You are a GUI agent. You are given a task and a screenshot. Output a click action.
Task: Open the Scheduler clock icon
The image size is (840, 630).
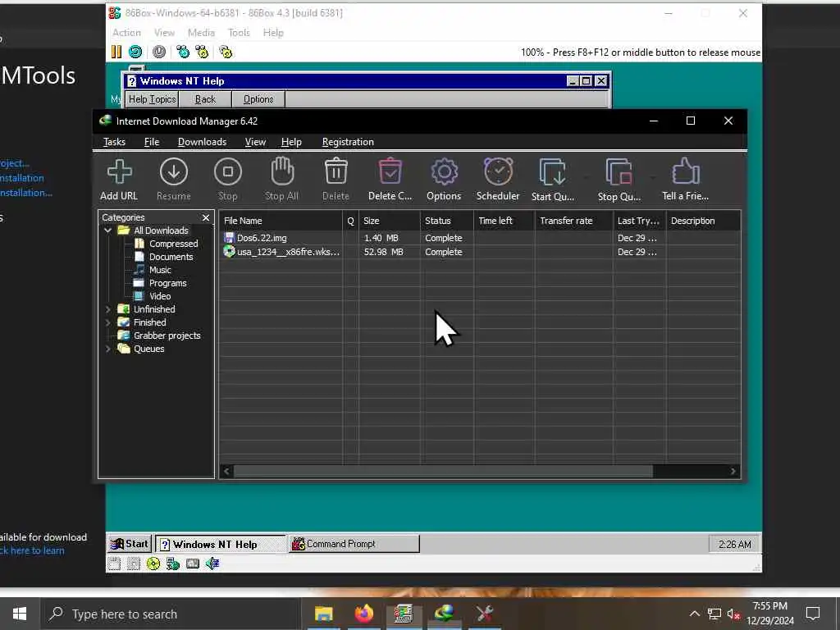(x=498, y=171)
